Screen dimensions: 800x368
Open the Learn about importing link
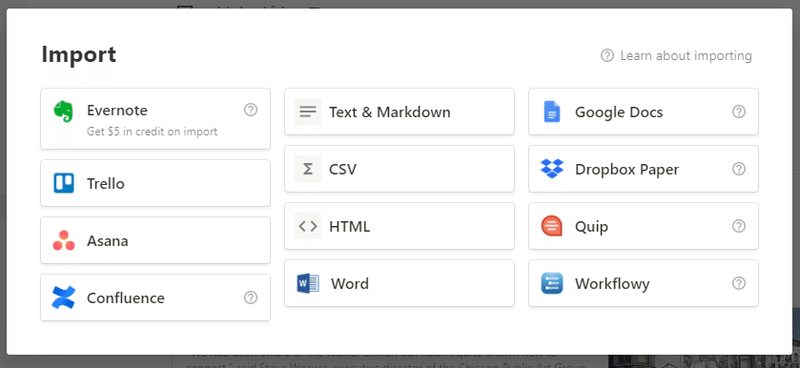[677, 56]
